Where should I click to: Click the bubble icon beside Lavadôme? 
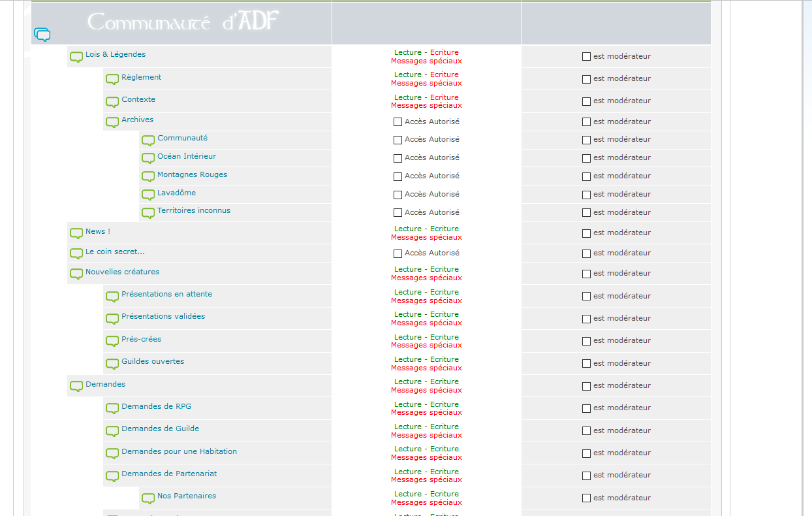point(148,196)
